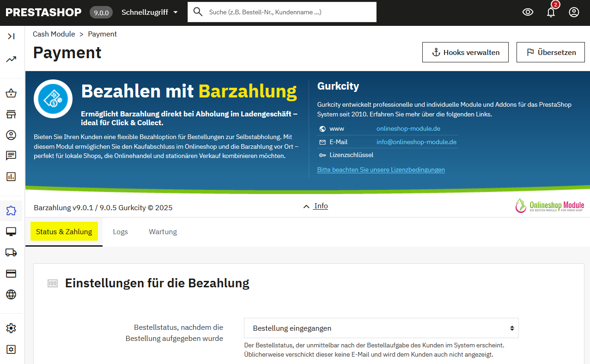Screen dimensions: 590x364
Task: Click the 9.0.0 version badge
Action: coord(101,12)
